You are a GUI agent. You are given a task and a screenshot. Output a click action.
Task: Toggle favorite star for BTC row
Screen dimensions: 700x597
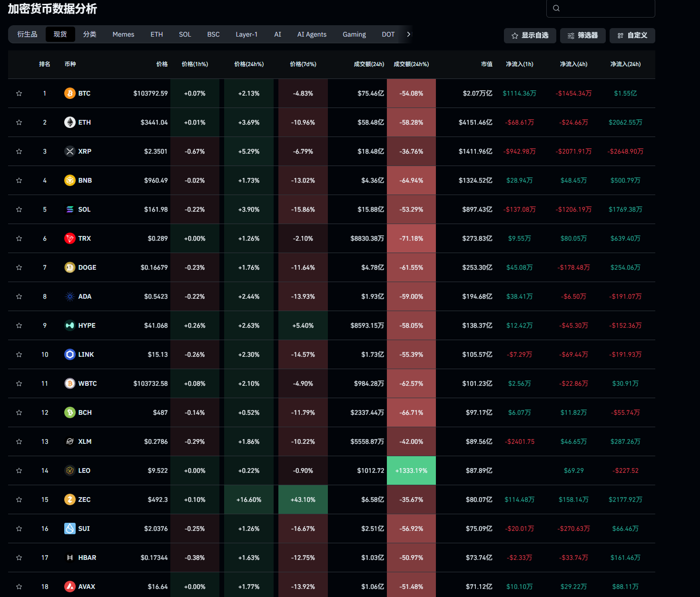(x=19, y=93)
